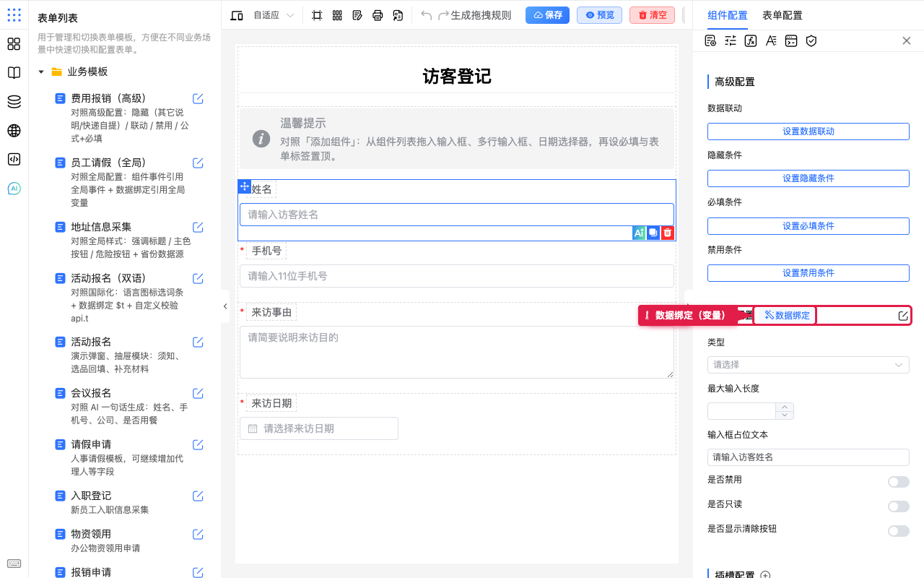Click the undo arrow in the toolbar

[427, 15]
